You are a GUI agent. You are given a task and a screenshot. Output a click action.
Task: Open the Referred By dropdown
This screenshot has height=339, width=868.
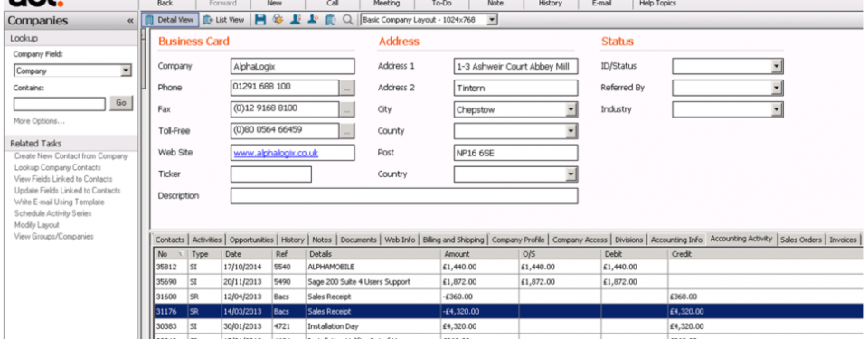(778, 88)
